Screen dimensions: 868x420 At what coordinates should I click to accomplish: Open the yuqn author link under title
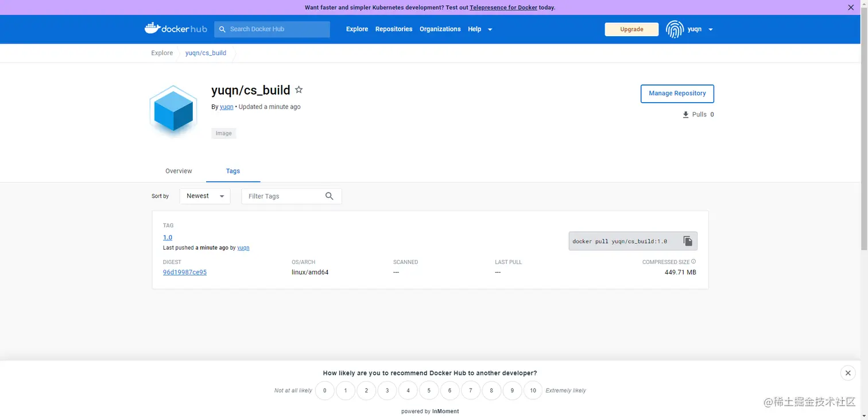pos(227,107)
